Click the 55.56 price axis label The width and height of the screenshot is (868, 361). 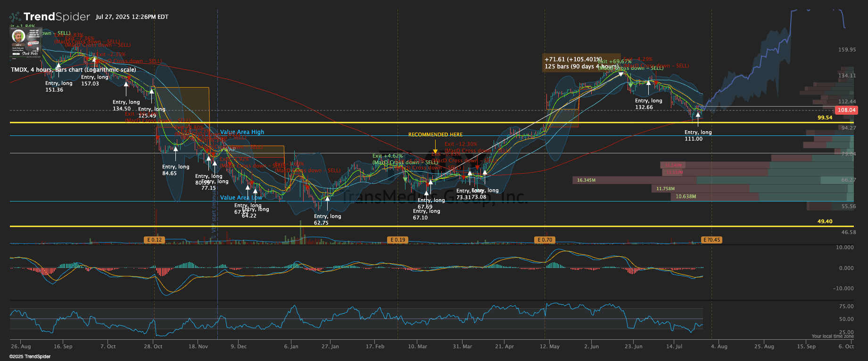coord(848,206)
